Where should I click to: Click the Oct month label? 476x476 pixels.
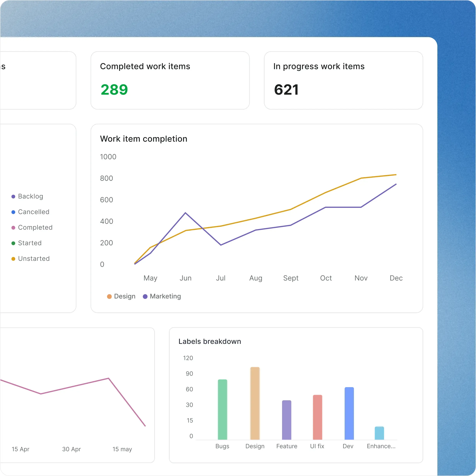(326, 278)
